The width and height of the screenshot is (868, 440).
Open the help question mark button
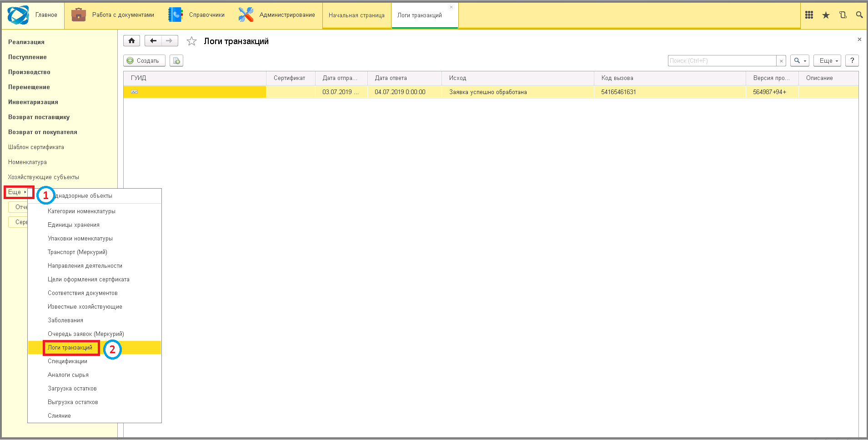pos(852,60)
